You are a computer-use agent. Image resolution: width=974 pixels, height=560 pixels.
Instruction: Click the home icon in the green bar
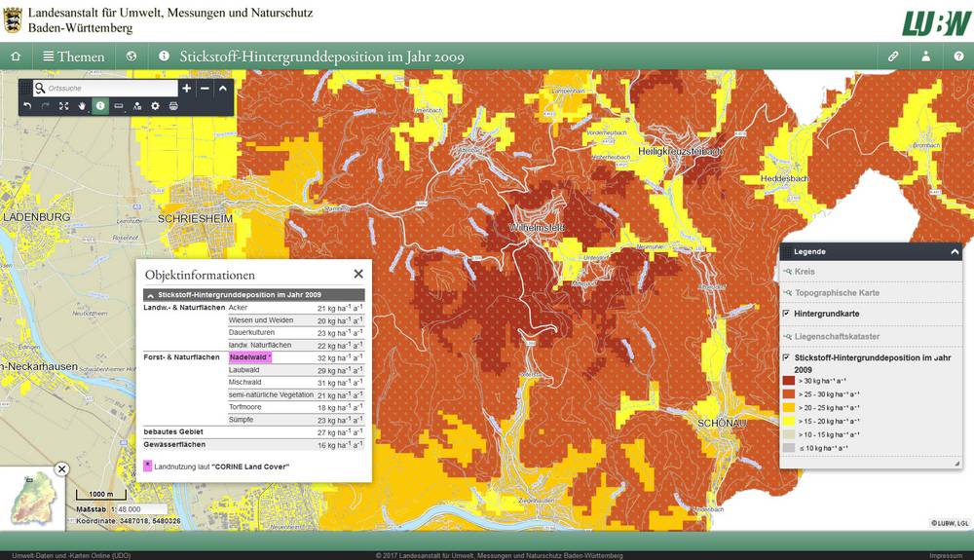click(15, 56)
